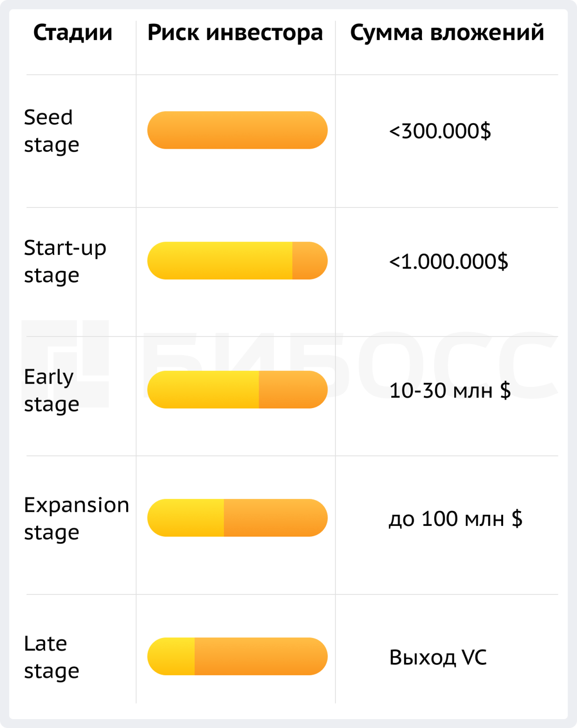Click orange part of Early stage risk bar
This screenshot has height=728, width=577.
click(292, 389)
